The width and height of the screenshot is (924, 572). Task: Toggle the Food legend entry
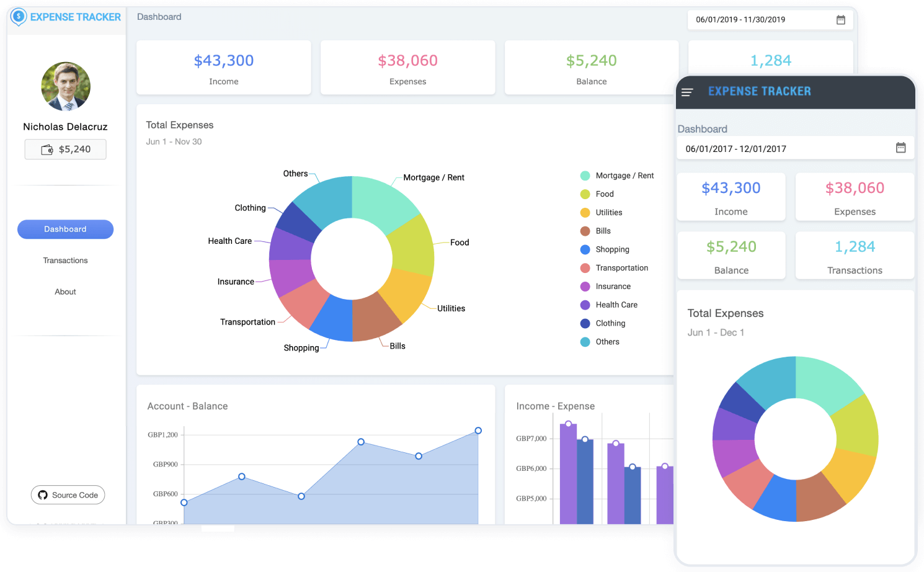(604, 194)
